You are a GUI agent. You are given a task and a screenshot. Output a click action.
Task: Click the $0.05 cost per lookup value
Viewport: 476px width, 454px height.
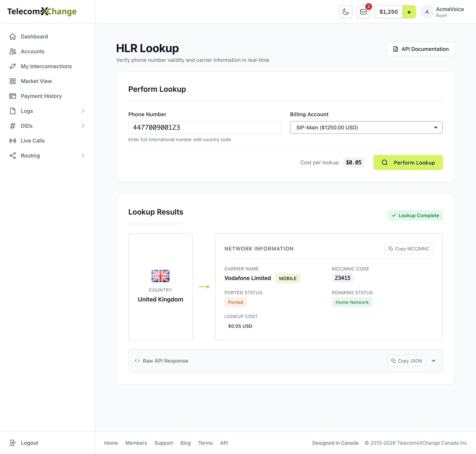(354, 163)
